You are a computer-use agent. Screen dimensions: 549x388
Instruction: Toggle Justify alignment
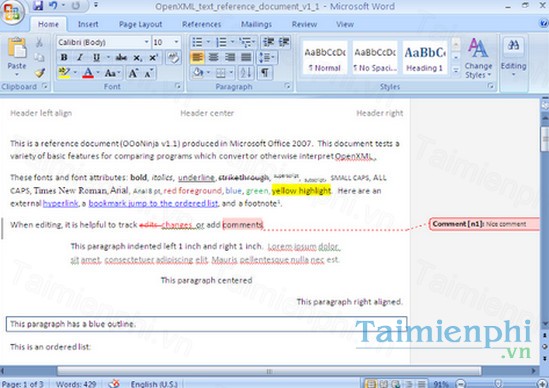pyautogui.click(x=246, y=57)
